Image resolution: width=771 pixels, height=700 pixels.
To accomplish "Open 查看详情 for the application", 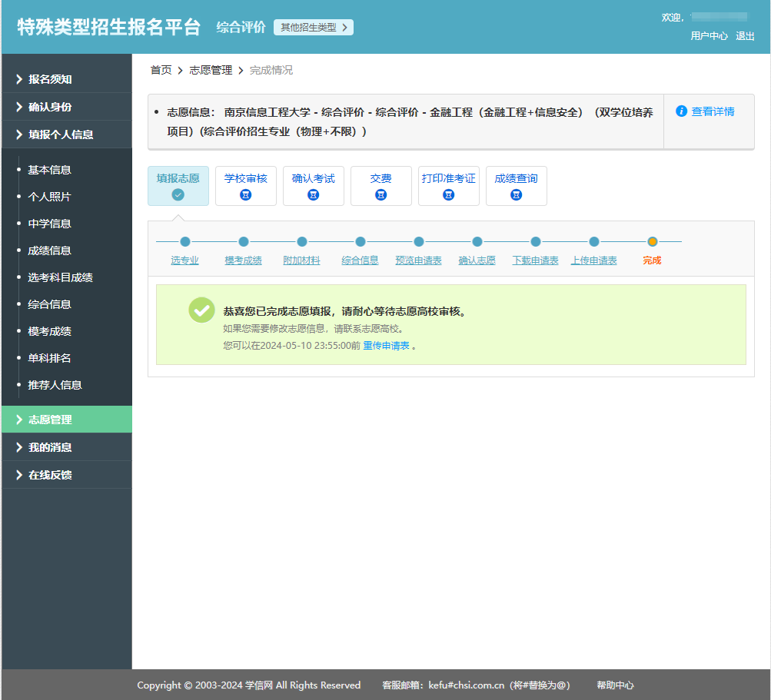I will click(x=713, y=111).
